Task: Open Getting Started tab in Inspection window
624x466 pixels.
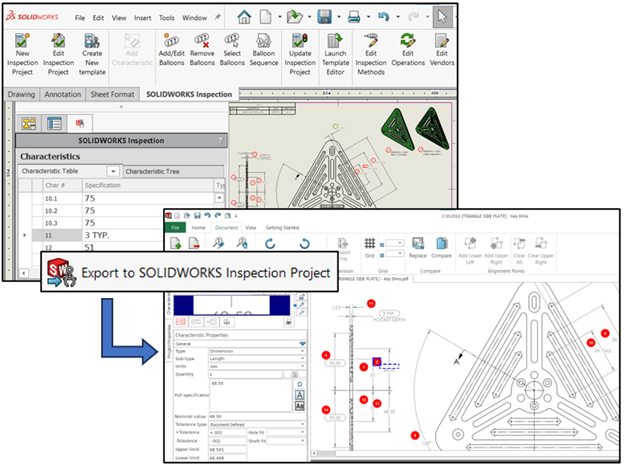Action: click(x=282, y=228)
